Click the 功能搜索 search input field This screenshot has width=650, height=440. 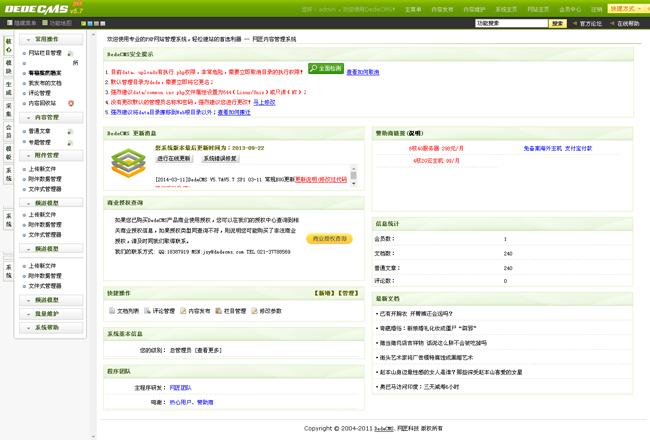click(512, 23)
